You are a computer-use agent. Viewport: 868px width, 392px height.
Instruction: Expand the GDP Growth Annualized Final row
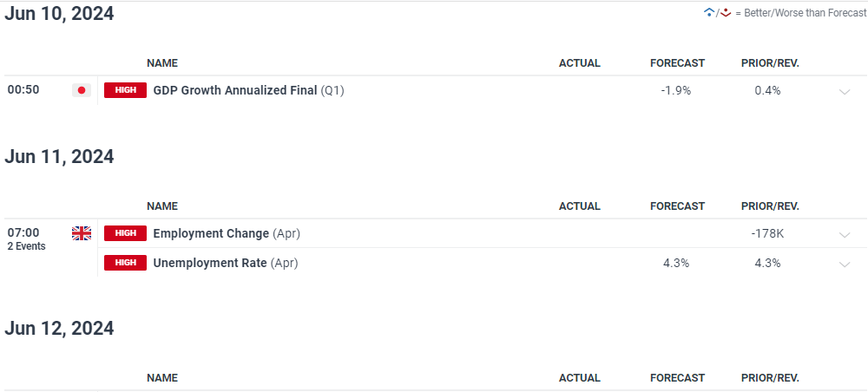point(845,91)
